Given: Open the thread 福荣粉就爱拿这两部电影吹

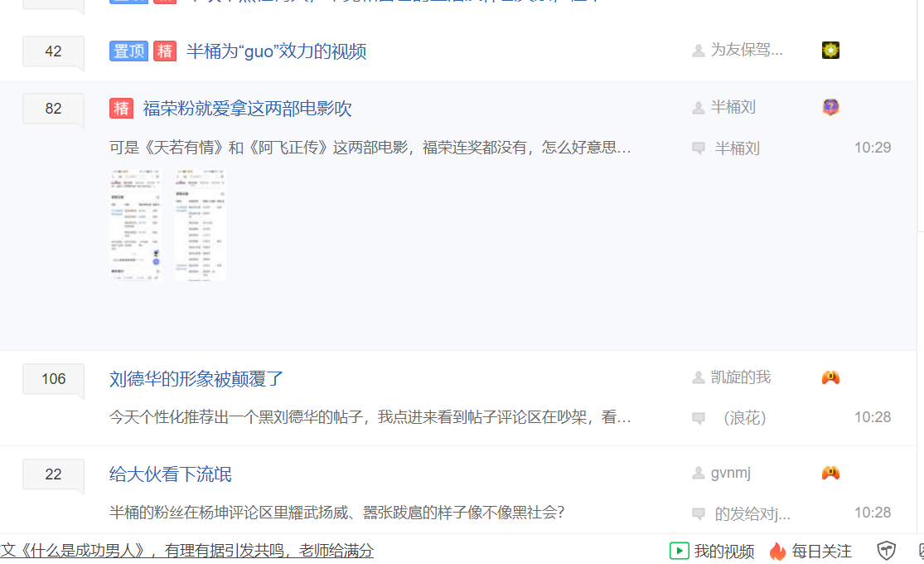Looking at the screenshot, I should click(x=247, y=109).
